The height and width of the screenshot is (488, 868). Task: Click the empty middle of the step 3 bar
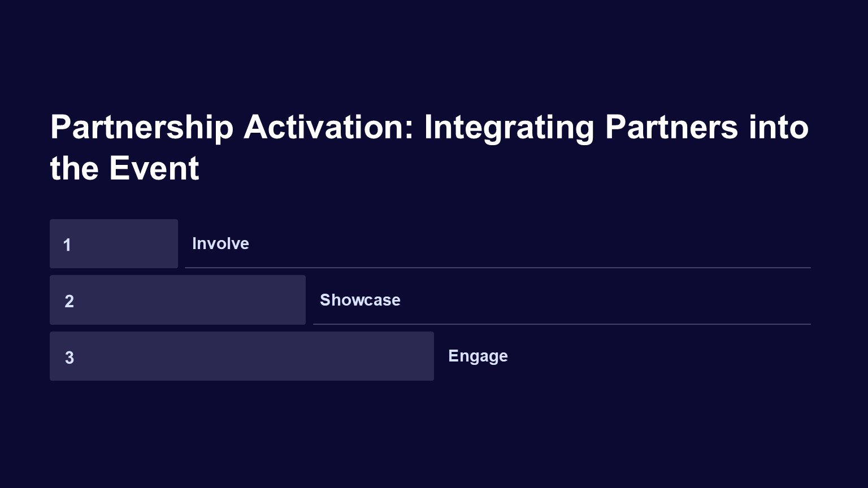(x=249, y=356)
